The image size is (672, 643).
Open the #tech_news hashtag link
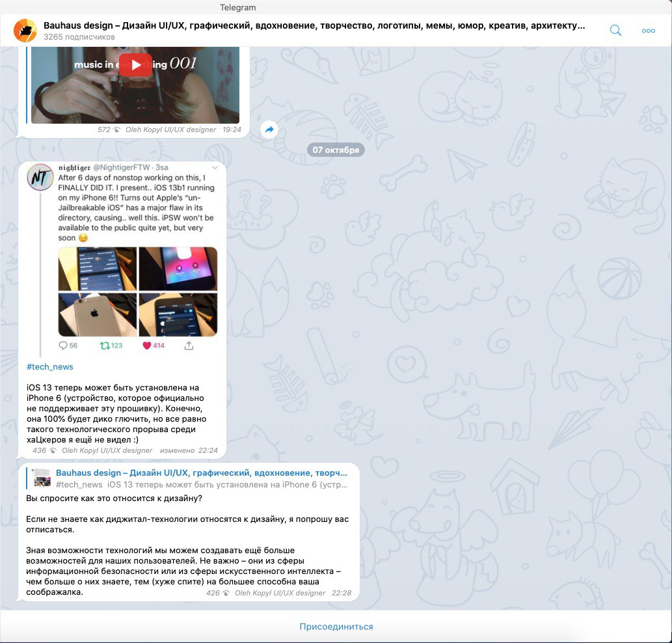click(49, 367)
